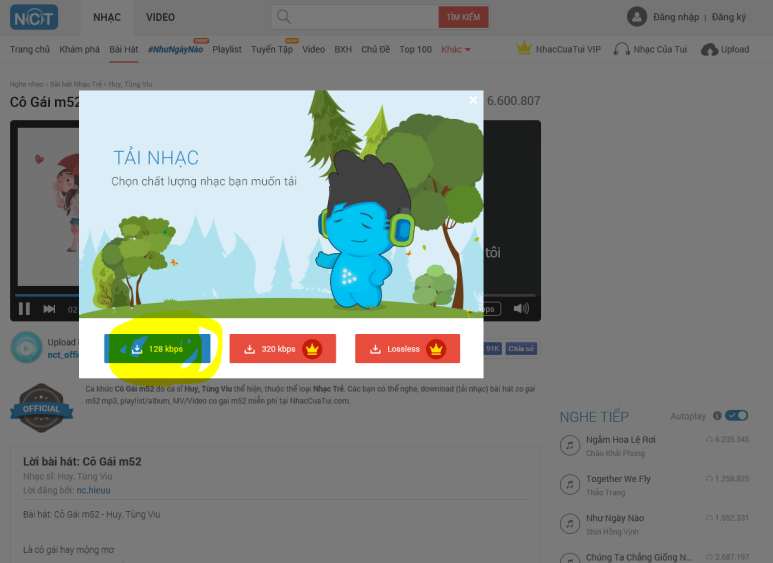Click Bài hát Nhạc Trẻ breadcrumb
Image resolution: width=773 pixels, height=563 pixels.
pyautogui.click(x=76, y=84)
